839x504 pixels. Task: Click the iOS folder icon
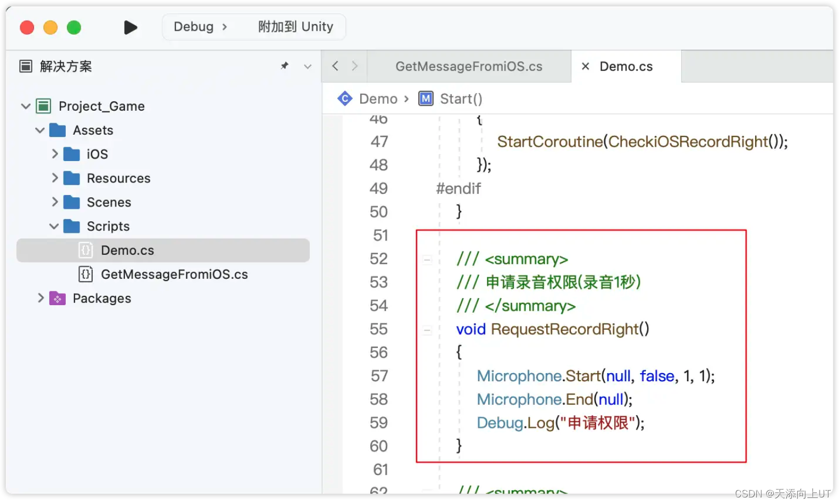pyautogui.click(x=72, y=154)
